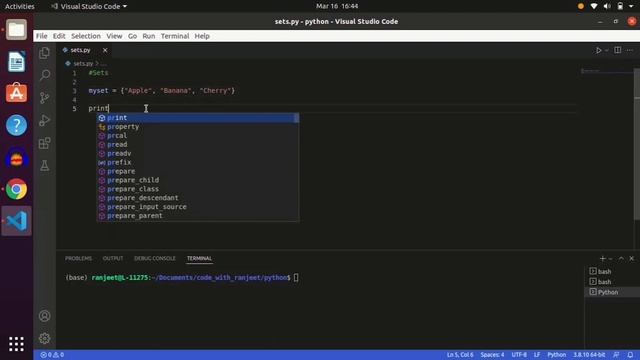The height and width of the screenshot is (360, 640).
Task: Open Files from Ubuntu dock
Action: pos(16,29)
